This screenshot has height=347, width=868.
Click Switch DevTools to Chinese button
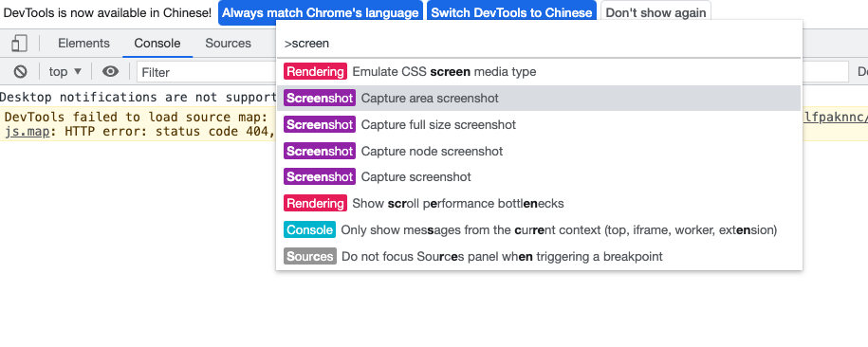[x=511, y=12]
